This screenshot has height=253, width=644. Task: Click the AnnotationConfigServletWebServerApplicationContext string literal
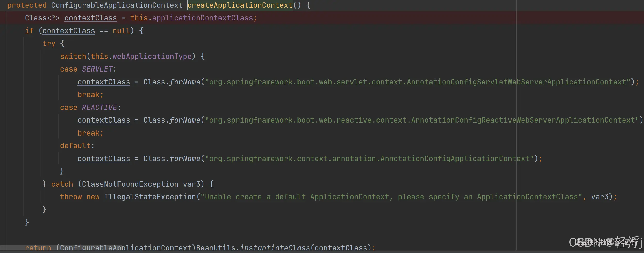tap(418, 82)
